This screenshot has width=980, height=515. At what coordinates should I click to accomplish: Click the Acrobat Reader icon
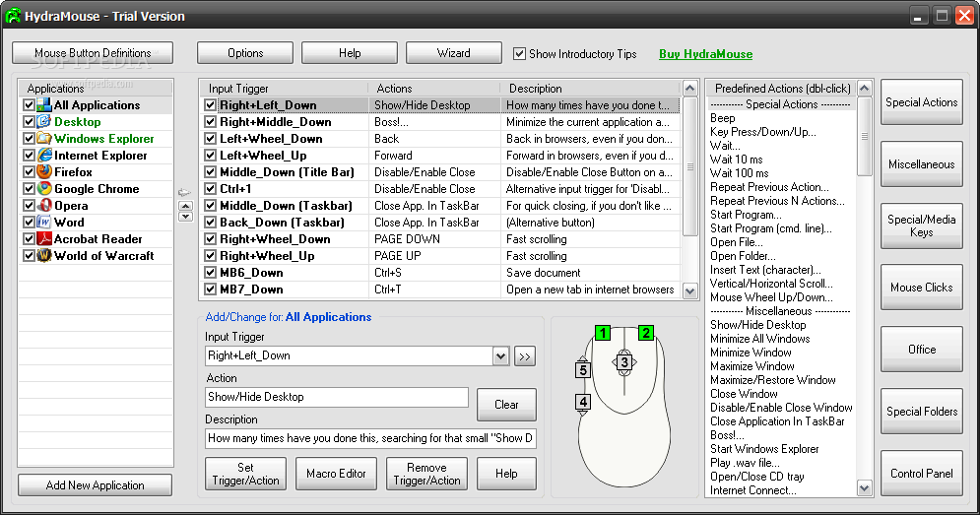[43, 238]
